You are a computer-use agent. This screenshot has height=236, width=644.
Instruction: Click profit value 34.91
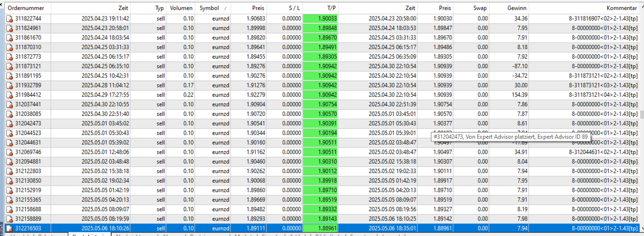(521, 152)
